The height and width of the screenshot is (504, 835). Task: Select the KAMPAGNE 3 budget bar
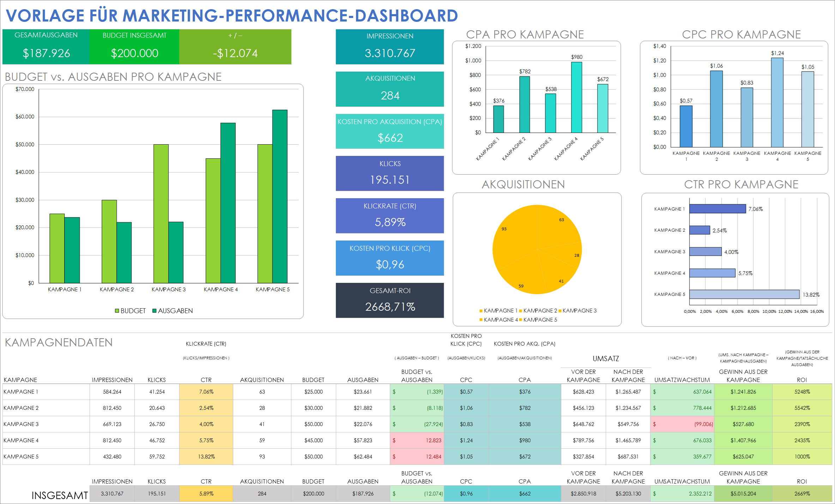(161, 214)
